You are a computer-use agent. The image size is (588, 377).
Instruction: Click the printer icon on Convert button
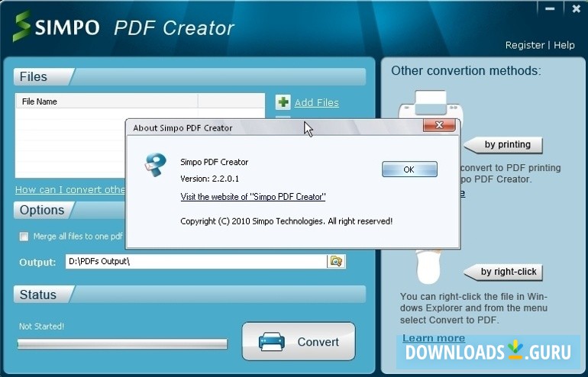(x=272, y=341)
